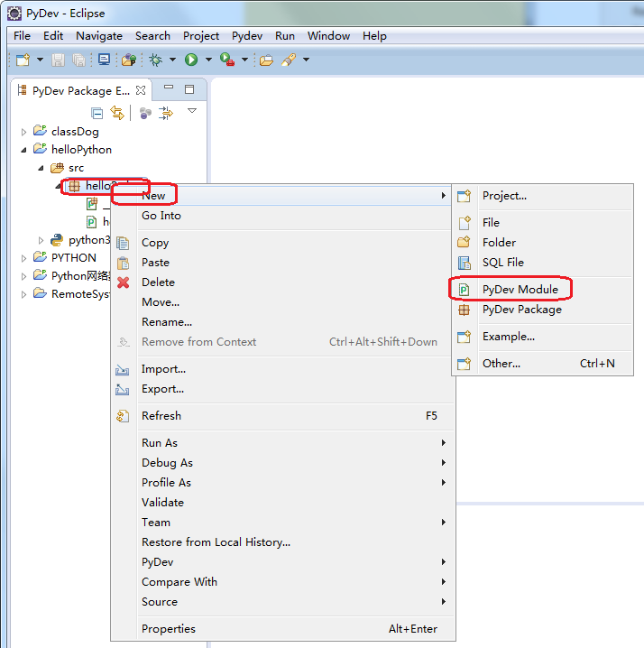
Task: Choose SQL File in the New submenu
Action: [542, 263]
